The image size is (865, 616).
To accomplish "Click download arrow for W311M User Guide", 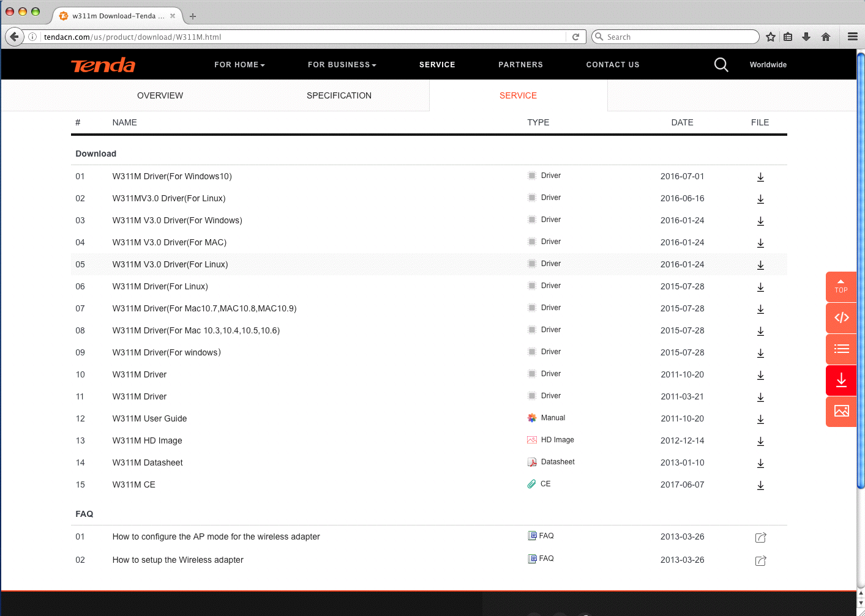I will coord(760,419).
